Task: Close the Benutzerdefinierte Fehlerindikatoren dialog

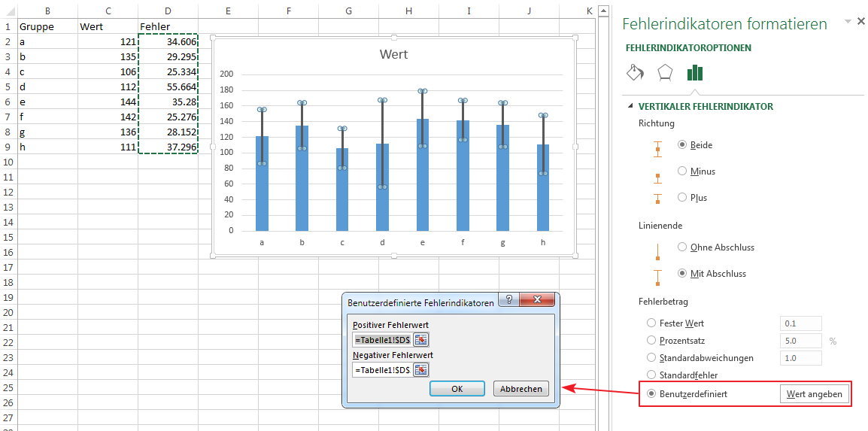Action: pos(536,299)
